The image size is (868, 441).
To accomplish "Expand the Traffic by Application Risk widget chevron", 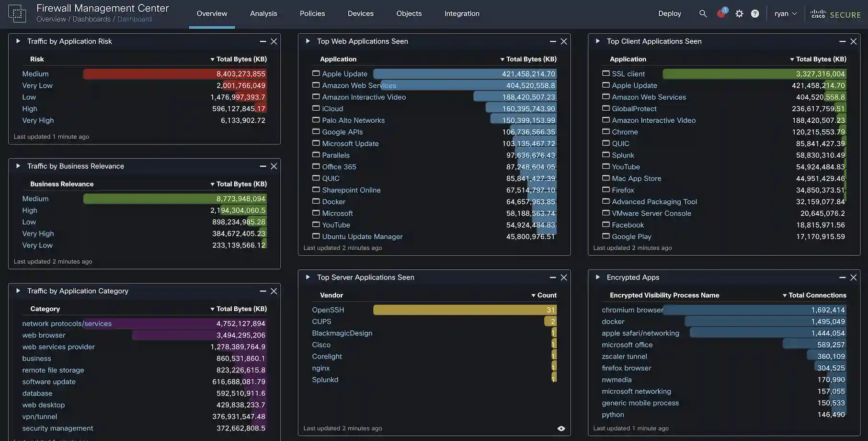I will pyautogui.click(x=17, y=41).
